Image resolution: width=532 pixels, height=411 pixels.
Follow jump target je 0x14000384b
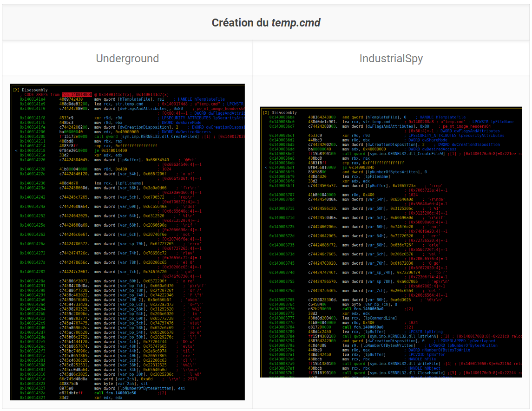point(358,168)
